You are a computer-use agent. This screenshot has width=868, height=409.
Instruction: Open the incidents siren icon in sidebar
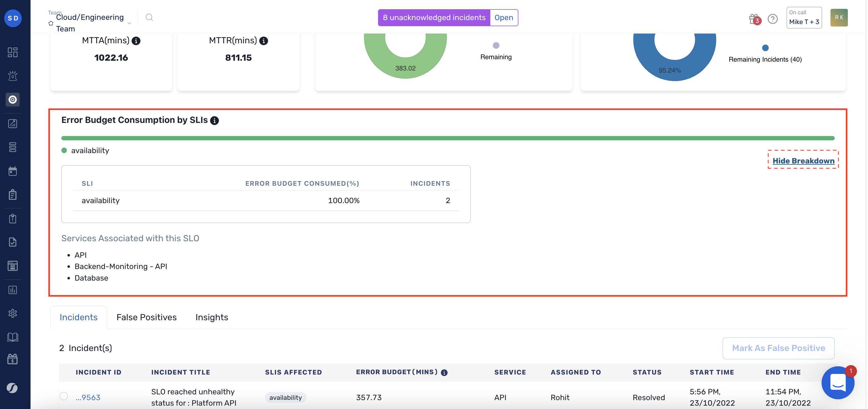(13, 76)
